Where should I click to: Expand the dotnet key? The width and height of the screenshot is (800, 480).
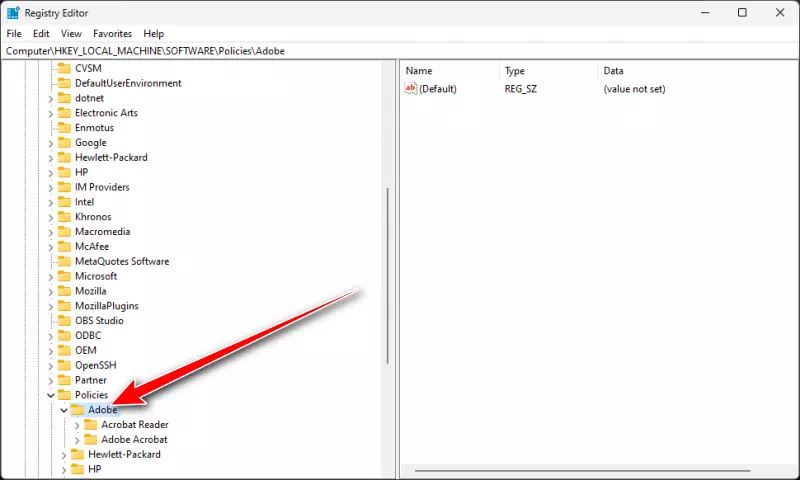point(51,99)
